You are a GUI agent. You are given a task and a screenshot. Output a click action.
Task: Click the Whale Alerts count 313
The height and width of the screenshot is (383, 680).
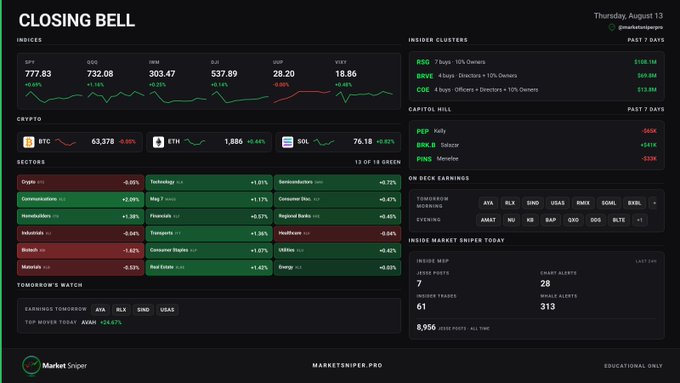point(548,307)
